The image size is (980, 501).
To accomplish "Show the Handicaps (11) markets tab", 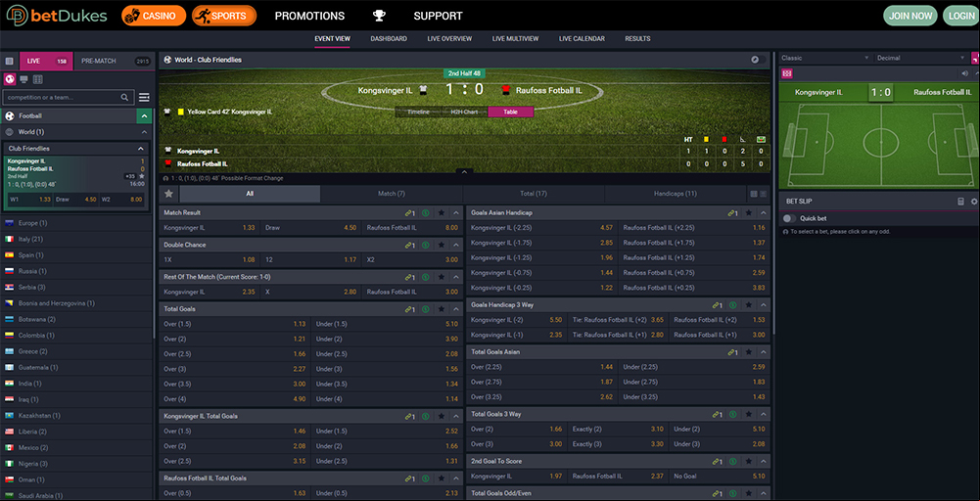I will tap(675, 194).
